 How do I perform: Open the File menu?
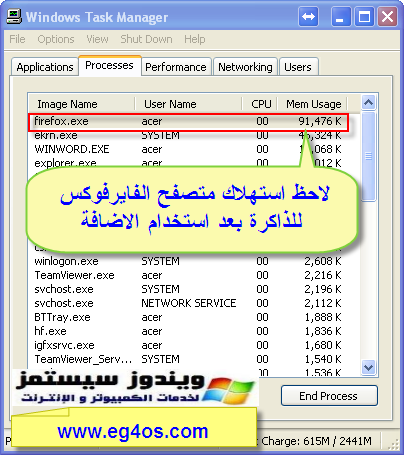click(17, 39)
